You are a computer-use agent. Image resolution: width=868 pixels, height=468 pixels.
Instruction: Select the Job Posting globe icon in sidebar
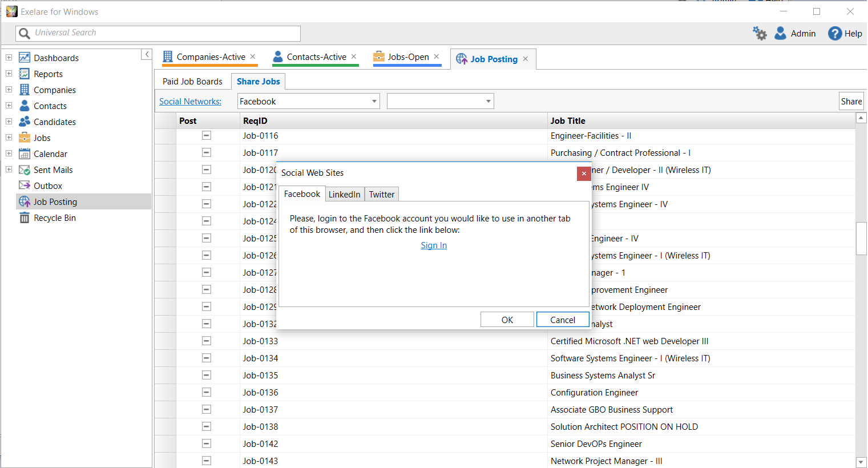click(x=25, y=201)
